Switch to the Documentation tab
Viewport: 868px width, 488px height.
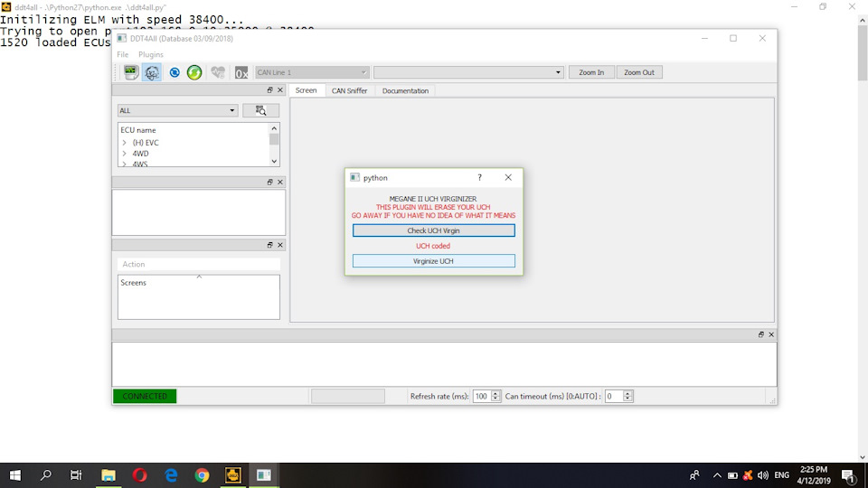[x=405, y=90]
